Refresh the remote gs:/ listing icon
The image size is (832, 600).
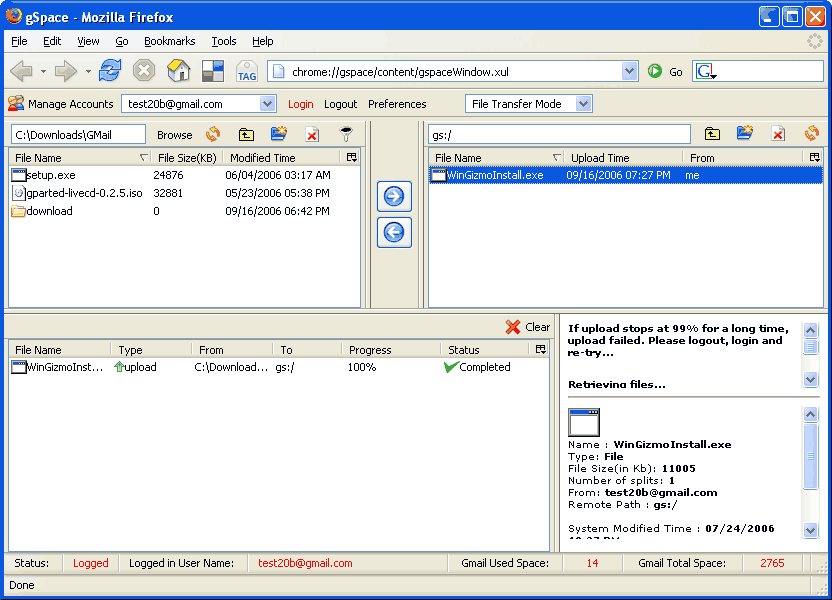click(x=812, y=134)
